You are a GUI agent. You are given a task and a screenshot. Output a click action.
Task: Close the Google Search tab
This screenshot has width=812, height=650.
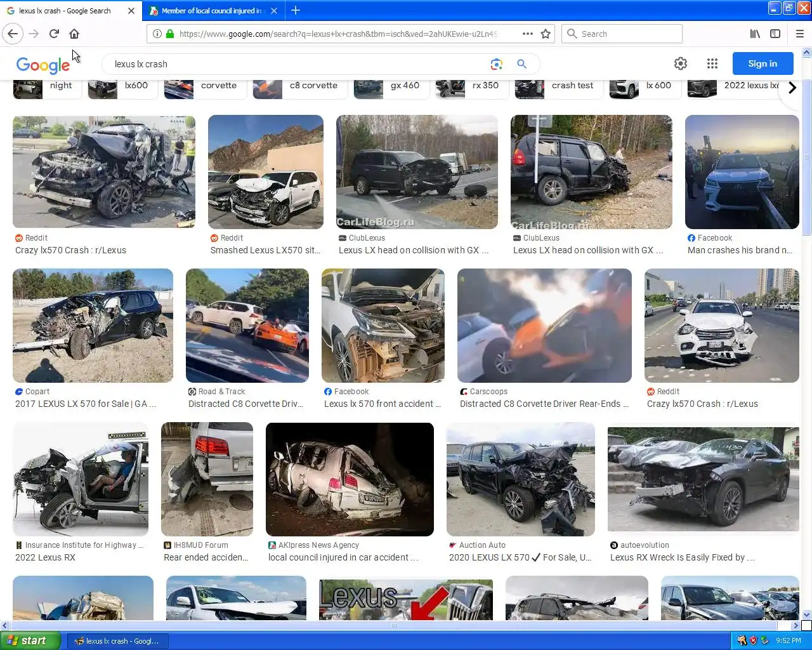tap(131, 11)
